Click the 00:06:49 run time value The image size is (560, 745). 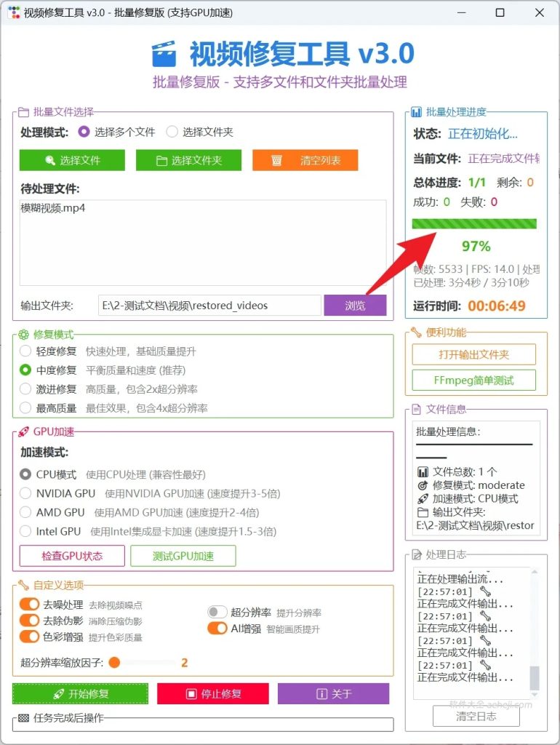497,306
